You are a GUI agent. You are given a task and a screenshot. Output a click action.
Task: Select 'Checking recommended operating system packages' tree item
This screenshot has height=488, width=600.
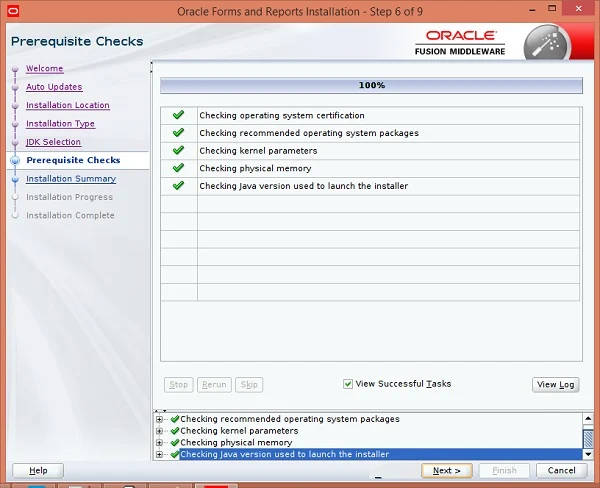point(290,419)
